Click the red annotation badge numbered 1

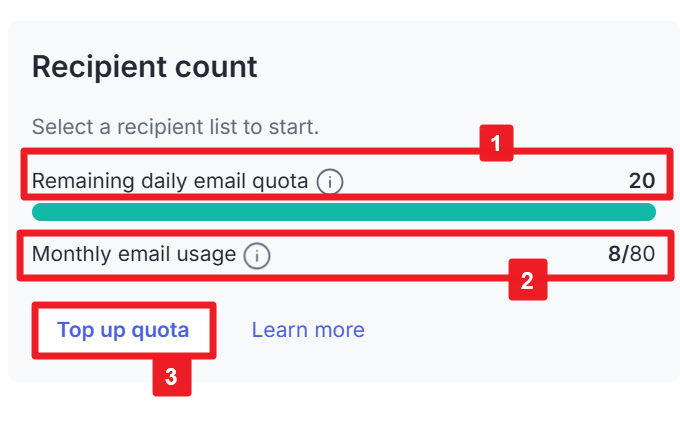[496, 143]
